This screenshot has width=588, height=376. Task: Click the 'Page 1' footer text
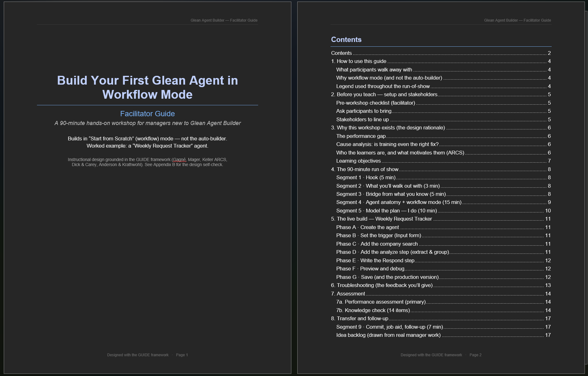tap(182, 355)
